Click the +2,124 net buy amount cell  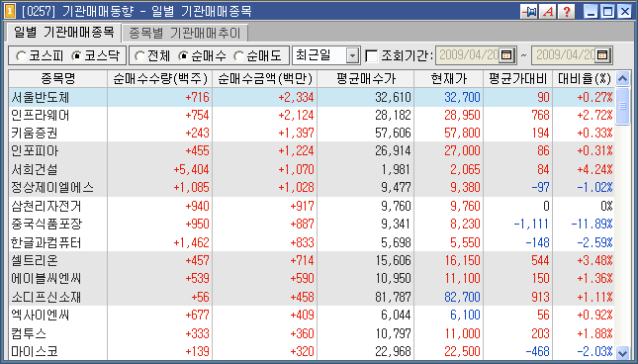(264, 115)
